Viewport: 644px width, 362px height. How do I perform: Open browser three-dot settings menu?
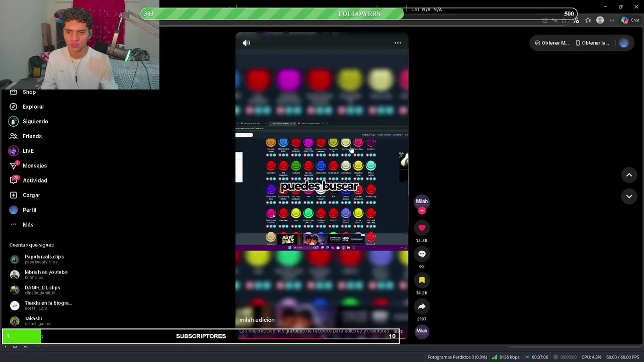click(x=612, y=20)
